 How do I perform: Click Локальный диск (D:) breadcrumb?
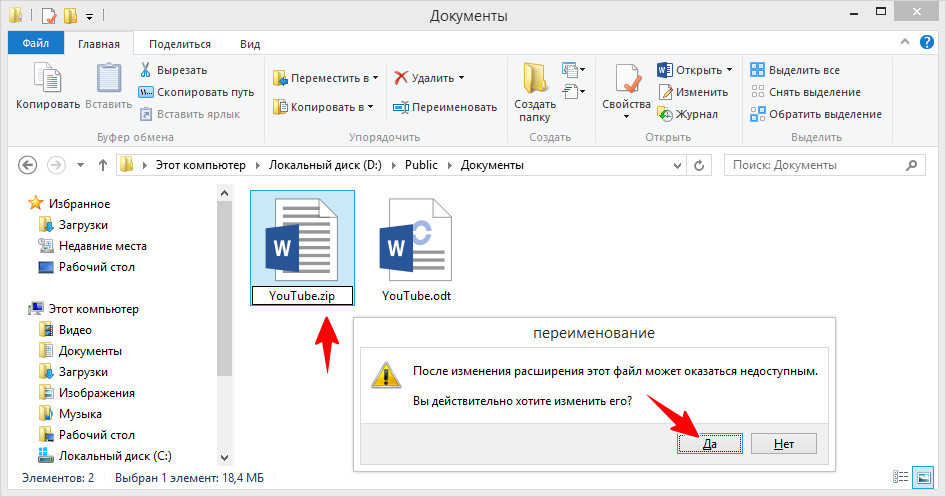[325, 165]
